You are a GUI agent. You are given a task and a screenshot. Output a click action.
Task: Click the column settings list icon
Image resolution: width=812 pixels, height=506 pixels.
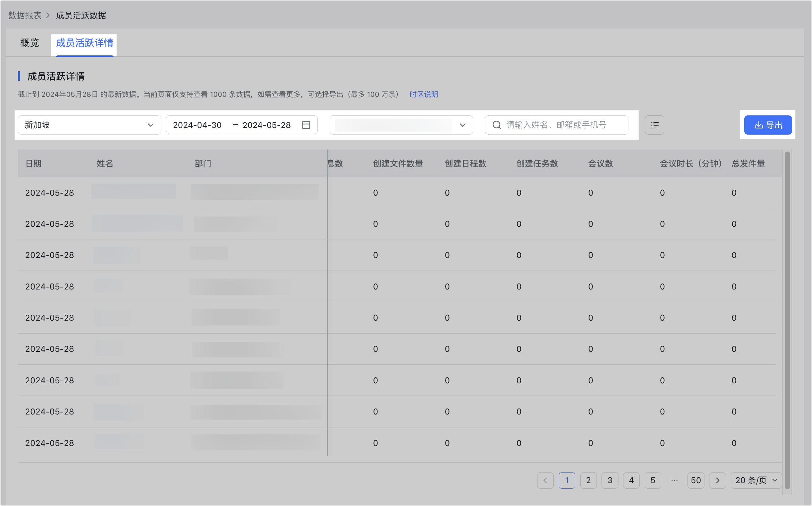[655, 125]
